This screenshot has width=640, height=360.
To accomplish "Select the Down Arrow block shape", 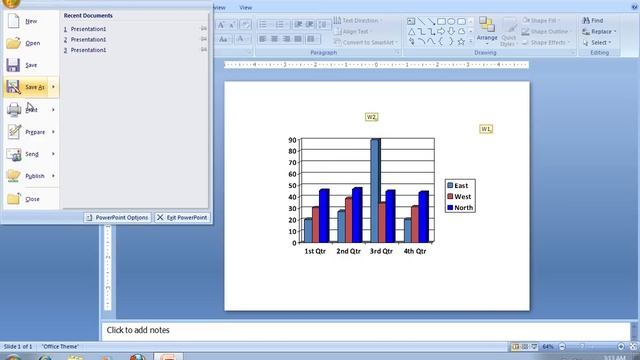I will [x=451, y=31].
